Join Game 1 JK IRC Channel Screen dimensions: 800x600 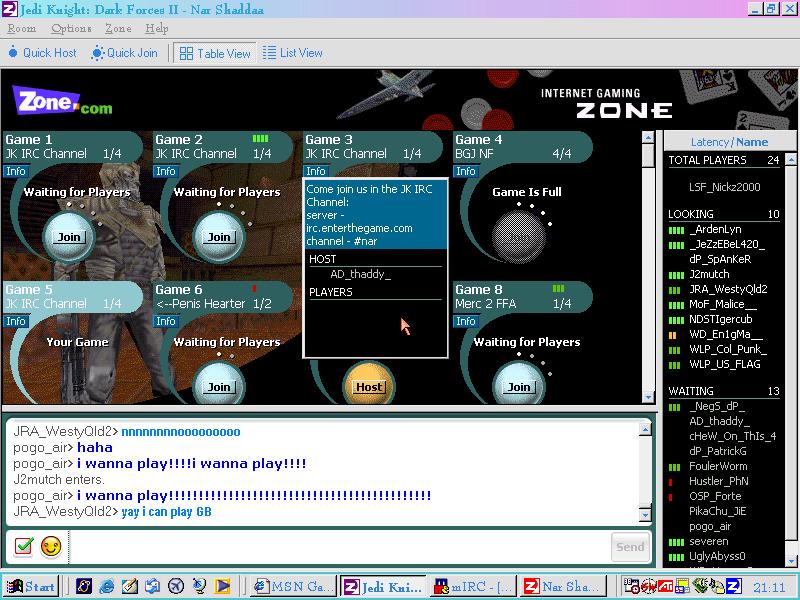(68, 237)
